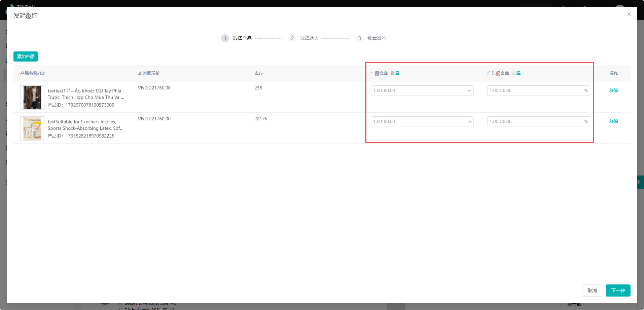644x310 pixels.
Task: Click price VND 221760.00 in Skechers Insoles row
Action: 154,119
